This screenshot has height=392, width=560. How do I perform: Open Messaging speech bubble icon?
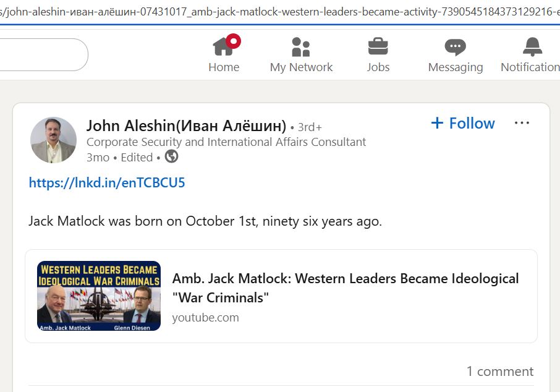click(456, 47)
